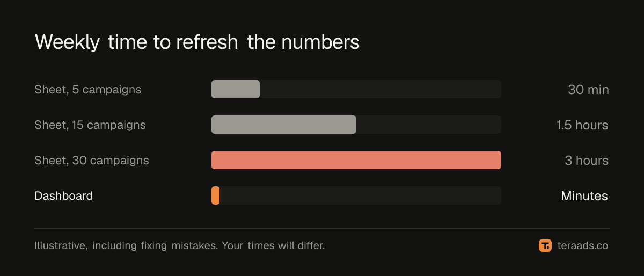This screenshot has height=276, width=644.
Task: Click the Minutes value
Action: click(584, 196)
